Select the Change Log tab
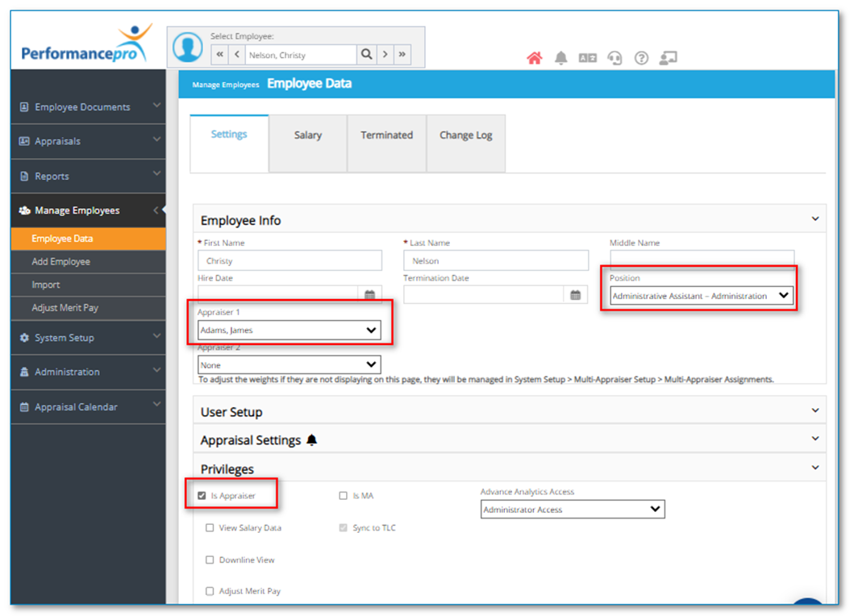 (x=465, y=135)
